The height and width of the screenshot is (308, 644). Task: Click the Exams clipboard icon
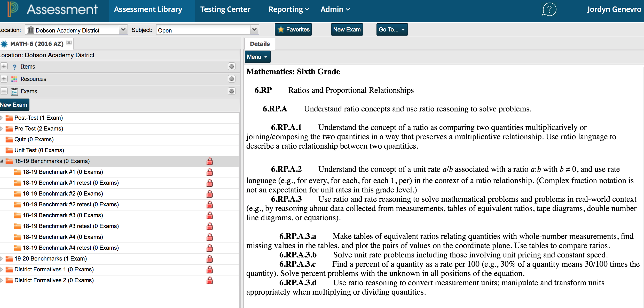point(14,92)
